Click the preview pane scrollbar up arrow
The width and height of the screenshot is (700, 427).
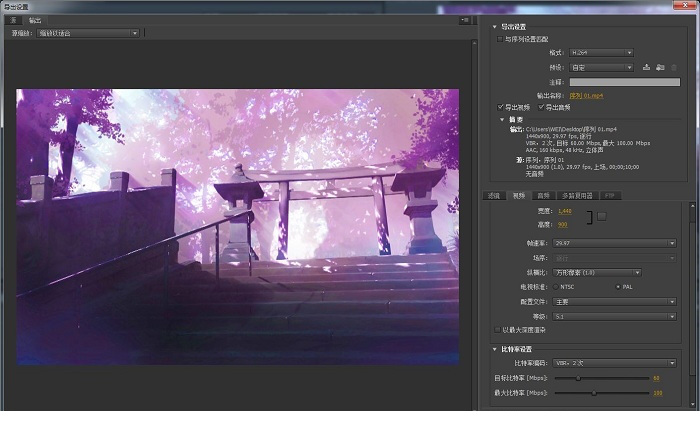474,43
